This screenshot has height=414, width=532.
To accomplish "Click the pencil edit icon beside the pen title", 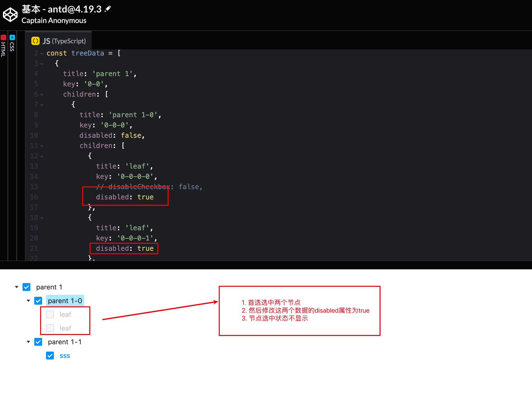I will (x=108, y=8).
